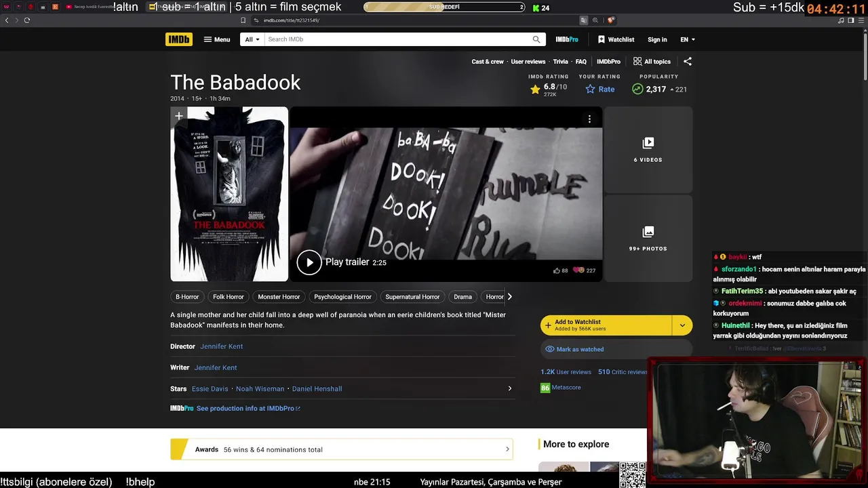Image resolution: width=868 pixels, height=488 pixels.
Task: Click the share icon
Action: pyautogui.click(x=688, y=62)
